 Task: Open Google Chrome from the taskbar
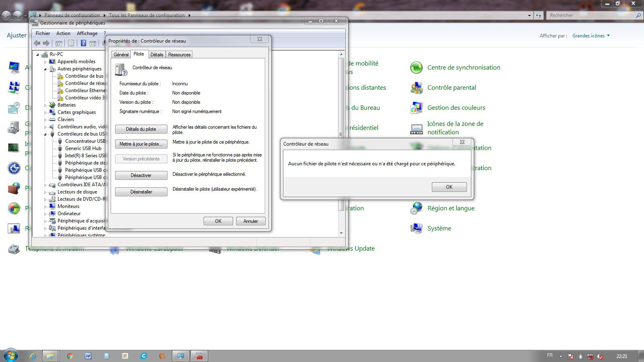[x=70, y=356]
